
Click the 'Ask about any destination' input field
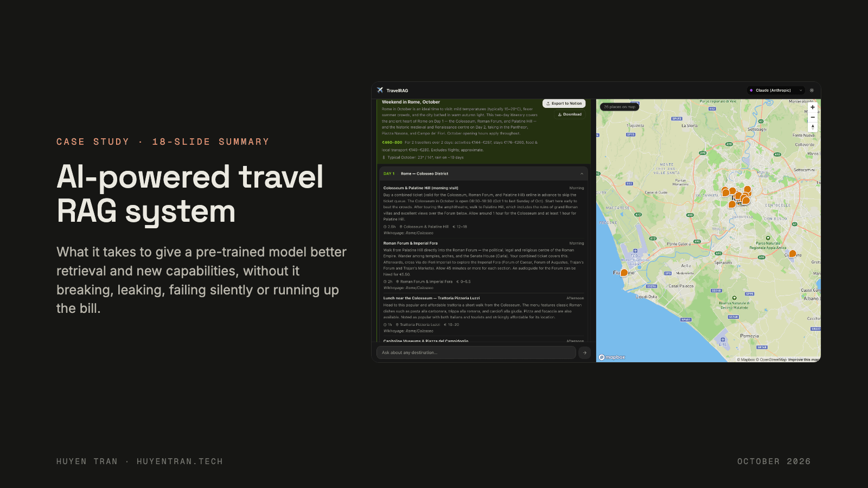click(476, 352)
